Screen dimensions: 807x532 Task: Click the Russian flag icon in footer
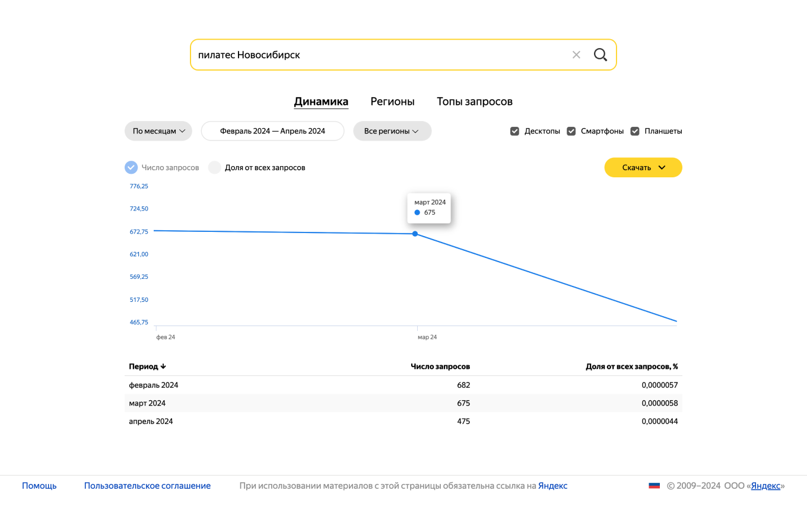(655, 485)
